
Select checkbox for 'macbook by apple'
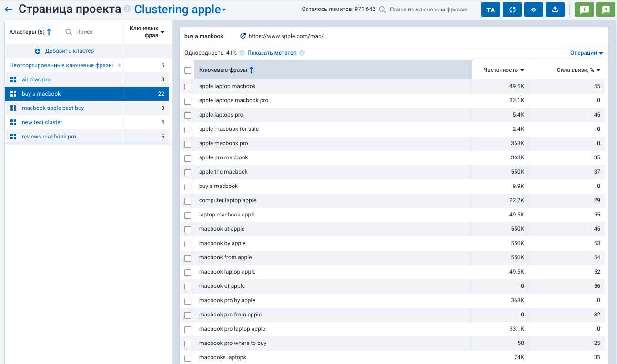point(188,244)
